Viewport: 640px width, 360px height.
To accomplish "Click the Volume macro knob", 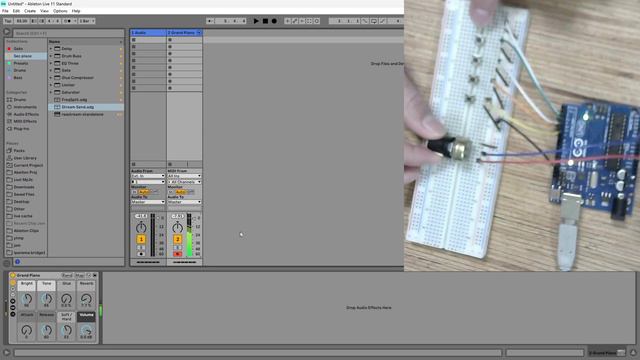I will (x=86, y=330).
